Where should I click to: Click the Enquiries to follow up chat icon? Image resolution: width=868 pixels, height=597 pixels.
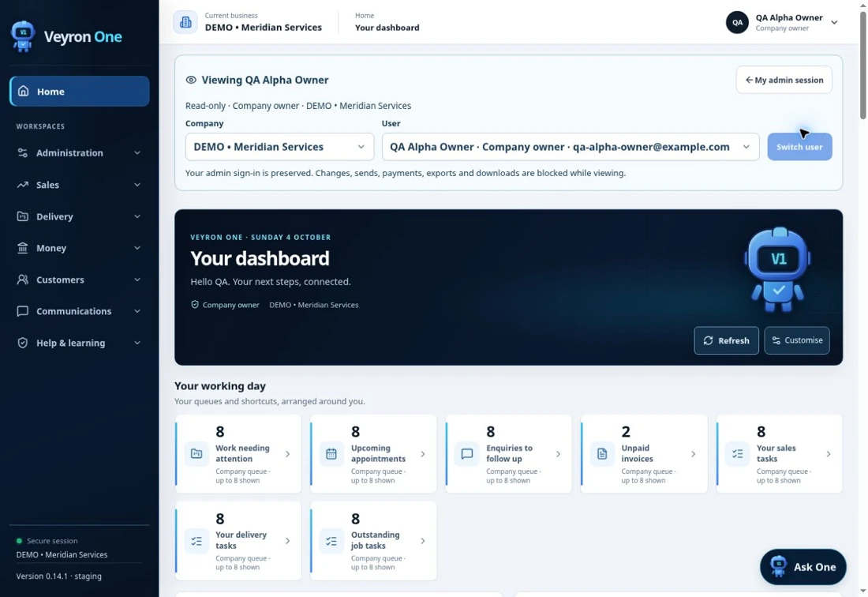466,453
